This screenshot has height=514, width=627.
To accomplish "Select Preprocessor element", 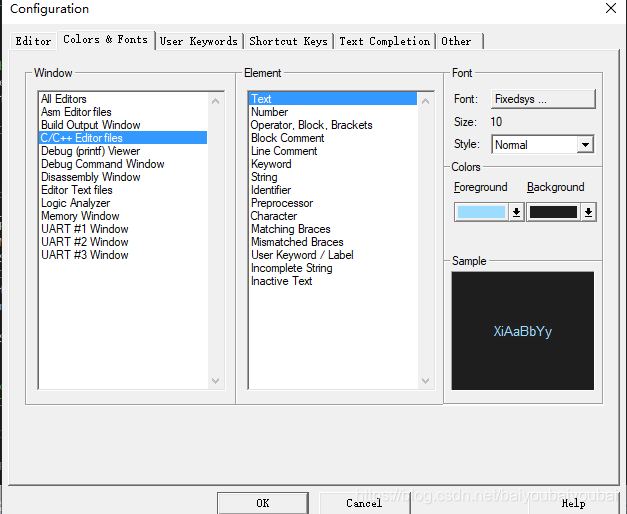I will (333, 203).
